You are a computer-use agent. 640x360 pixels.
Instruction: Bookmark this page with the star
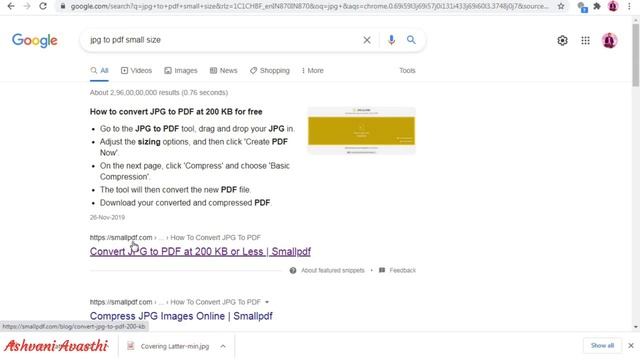click(561, 6)
